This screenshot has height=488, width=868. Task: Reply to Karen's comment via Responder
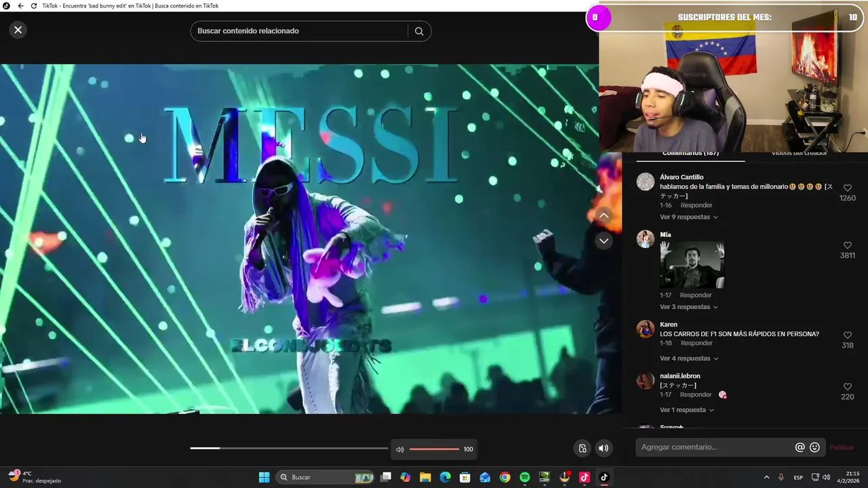point(696,344)
